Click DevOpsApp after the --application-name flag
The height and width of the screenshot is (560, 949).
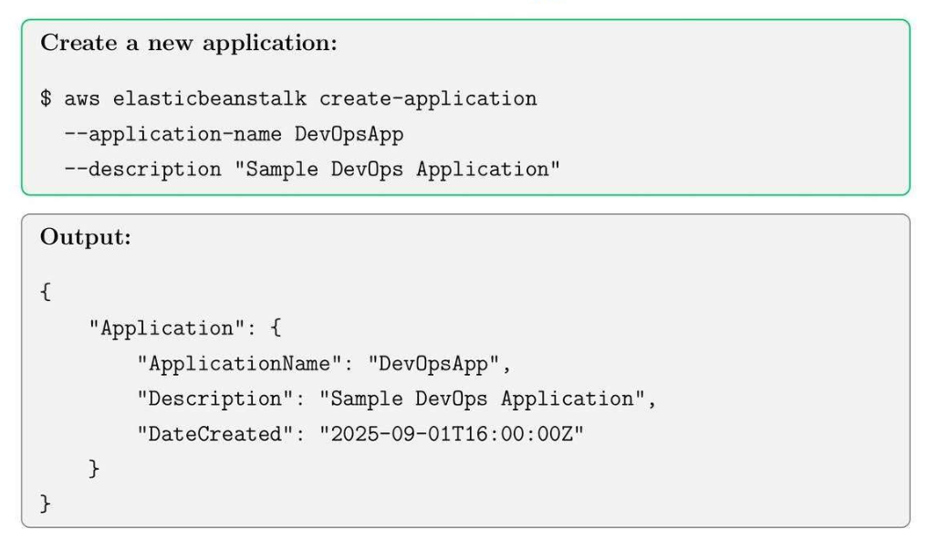coord(349,134)
